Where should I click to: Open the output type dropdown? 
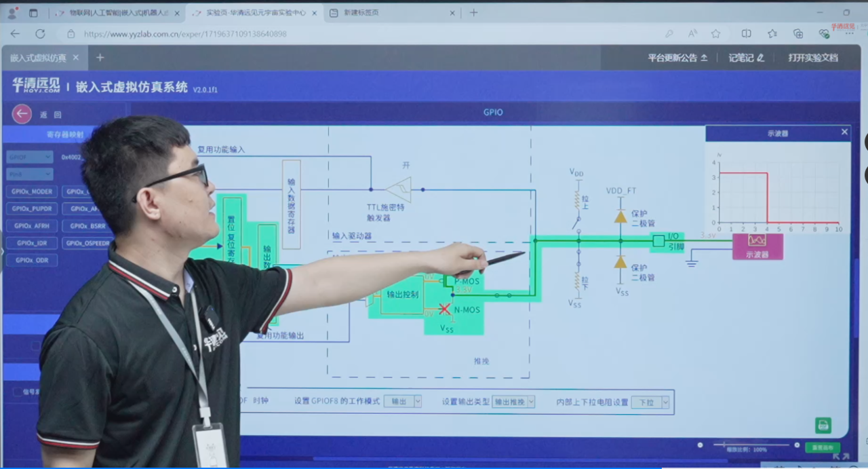(513, 401)
